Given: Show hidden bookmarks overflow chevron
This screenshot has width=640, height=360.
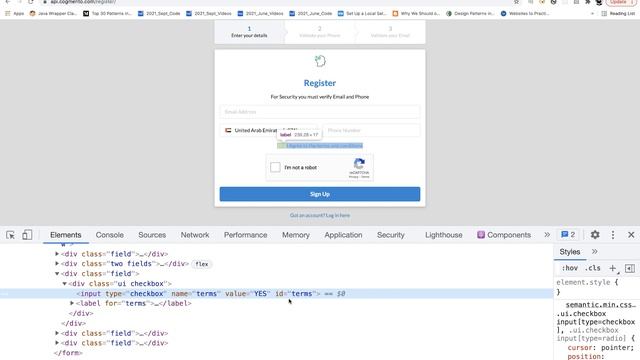Looking at the screenshot, I should click(592, 13).
